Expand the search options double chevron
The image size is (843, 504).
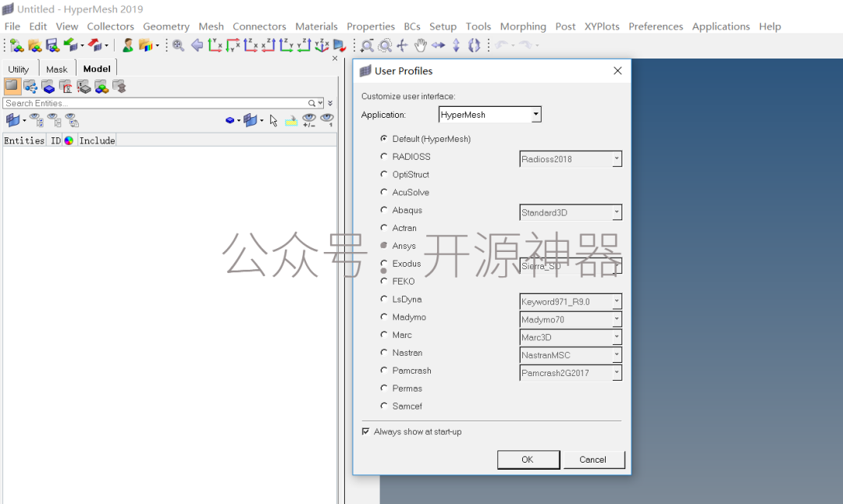point(330,103)
